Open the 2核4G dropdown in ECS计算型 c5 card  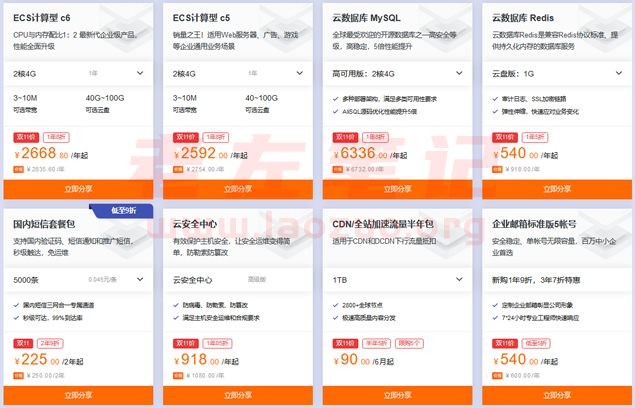(238, 73)
